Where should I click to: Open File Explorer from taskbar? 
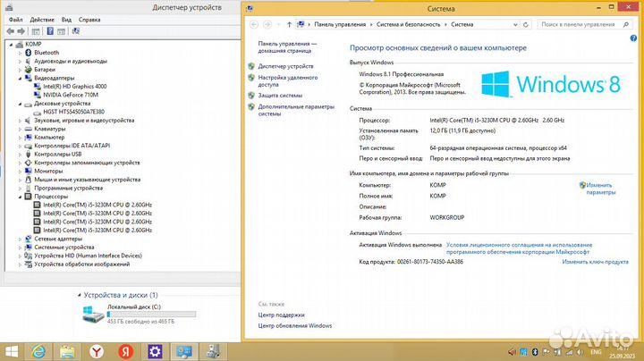[67, 351]
